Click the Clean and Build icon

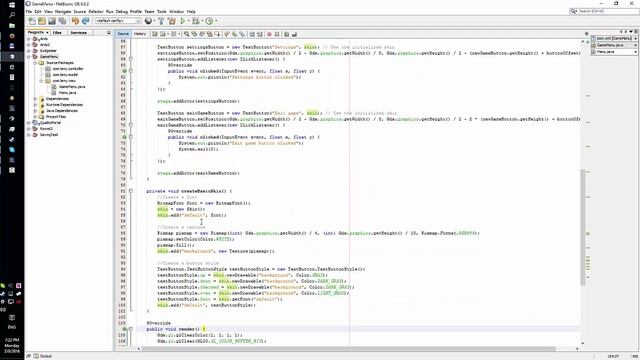pos(172,21)
